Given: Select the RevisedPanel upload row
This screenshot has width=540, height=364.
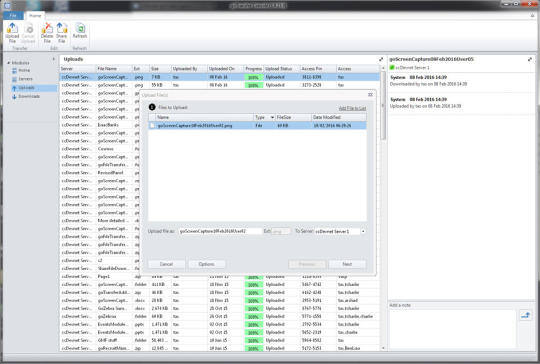Looking at the screenshot, I should 100,173.
